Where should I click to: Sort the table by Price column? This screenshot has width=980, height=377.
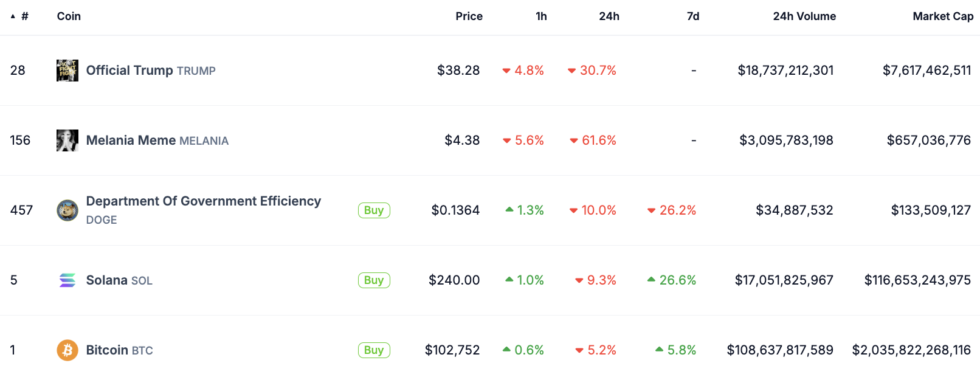tap(469, 16)
